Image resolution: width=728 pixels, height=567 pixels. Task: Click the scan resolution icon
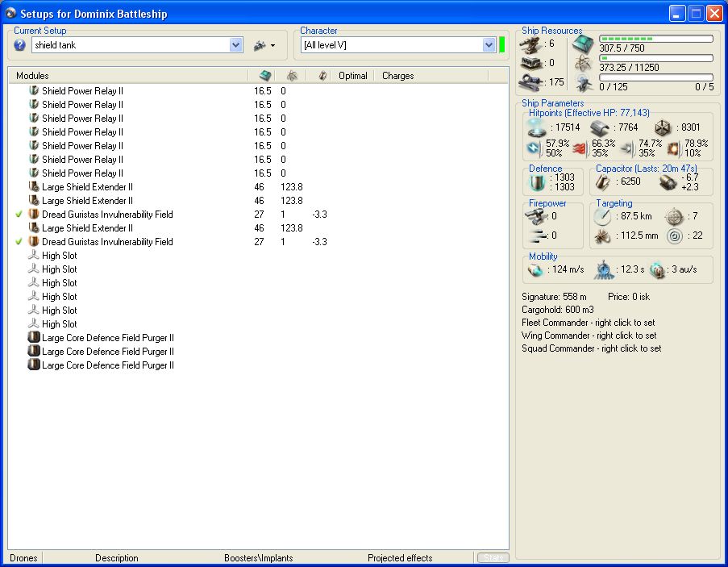[x=603, y=236]
